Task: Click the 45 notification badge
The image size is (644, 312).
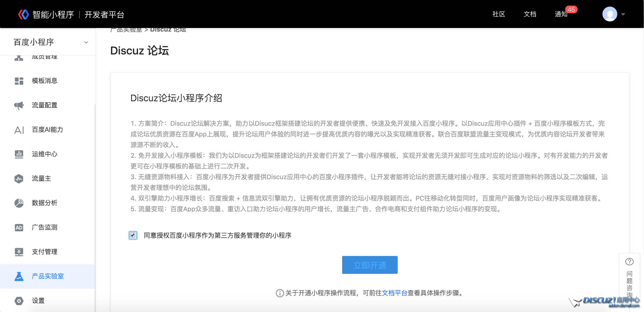Action: [571, 10]
